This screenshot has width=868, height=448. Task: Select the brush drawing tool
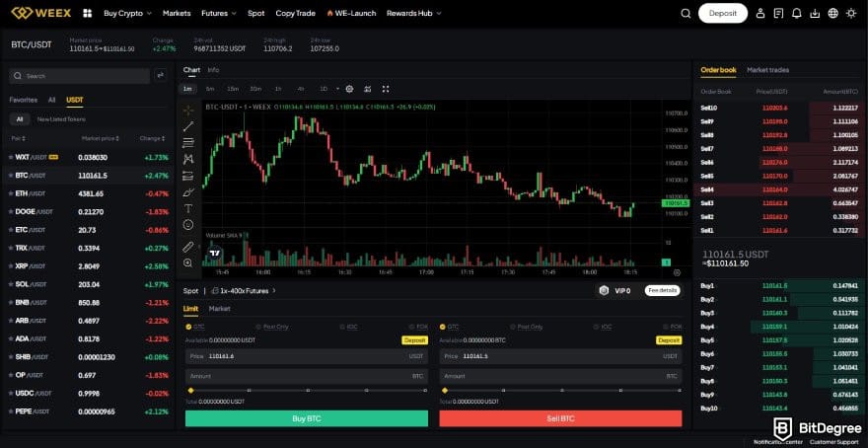point(188,192)
